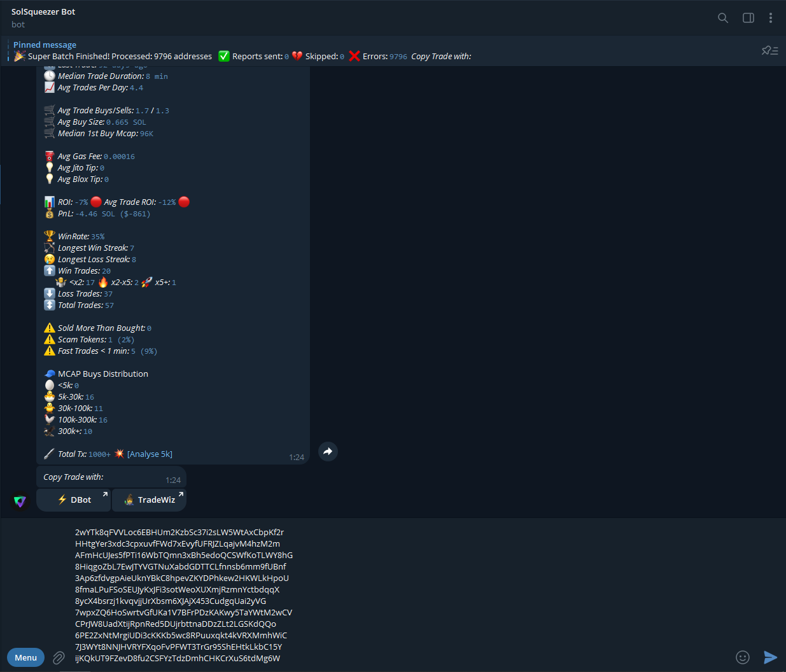The image size is (786, 672).
Task: Click the bot avatar next to DBot
Action: point(20,501)
